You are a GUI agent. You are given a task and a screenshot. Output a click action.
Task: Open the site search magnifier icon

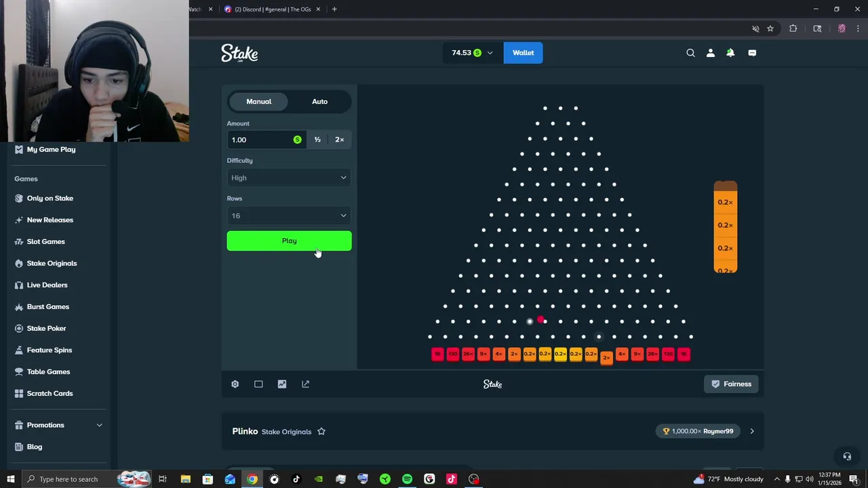(x=690, y=53)
